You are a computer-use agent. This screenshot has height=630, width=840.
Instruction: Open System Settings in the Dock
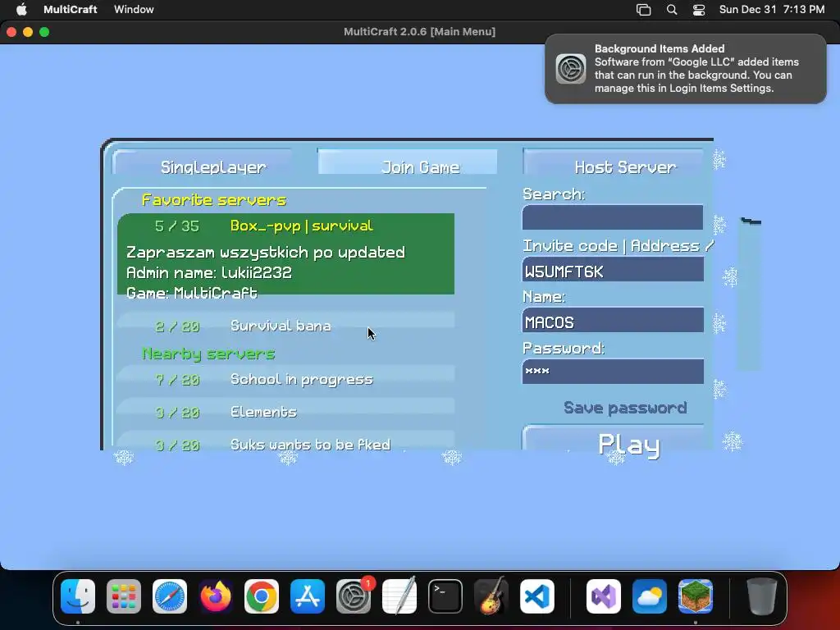pos(354,596)
